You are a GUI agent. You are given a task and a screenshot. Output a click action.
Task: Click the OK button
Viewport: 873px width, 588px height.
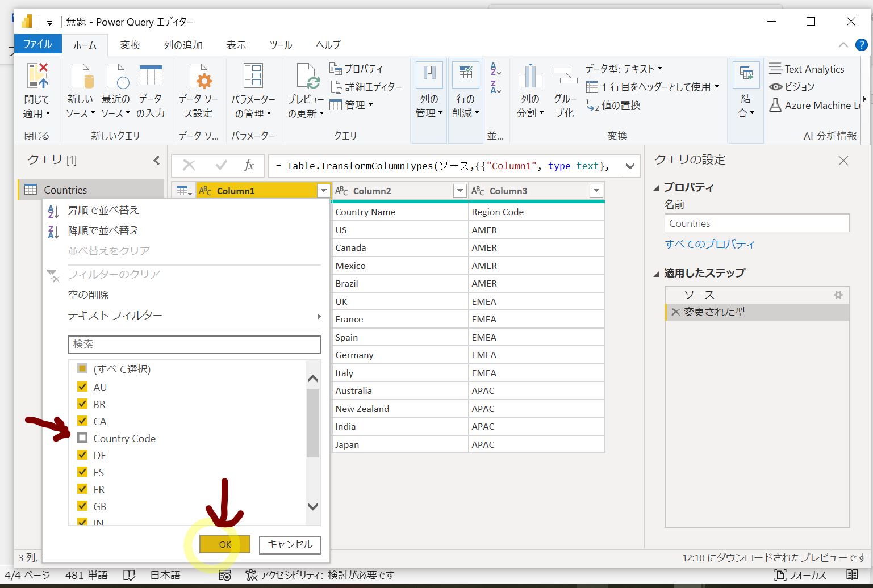coord(225,544)
